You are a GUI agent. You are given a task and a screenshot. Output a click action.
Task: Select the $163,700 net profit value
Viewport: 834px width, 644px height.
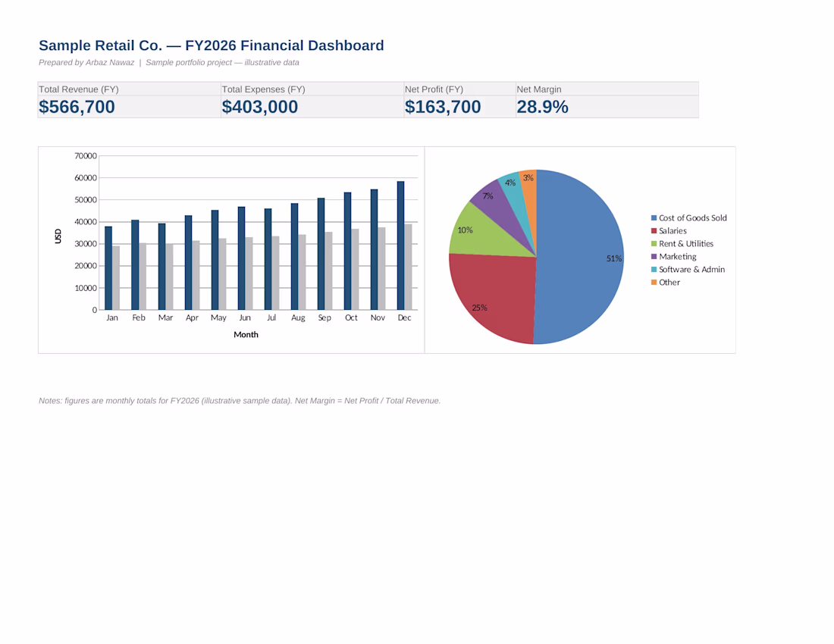pyautogui.click(x=443, y=107)
